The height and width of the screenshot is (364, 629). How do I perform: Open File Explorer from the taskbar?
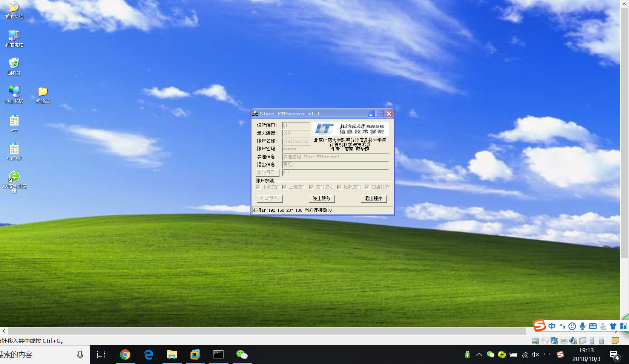click(x=172, y=355)
